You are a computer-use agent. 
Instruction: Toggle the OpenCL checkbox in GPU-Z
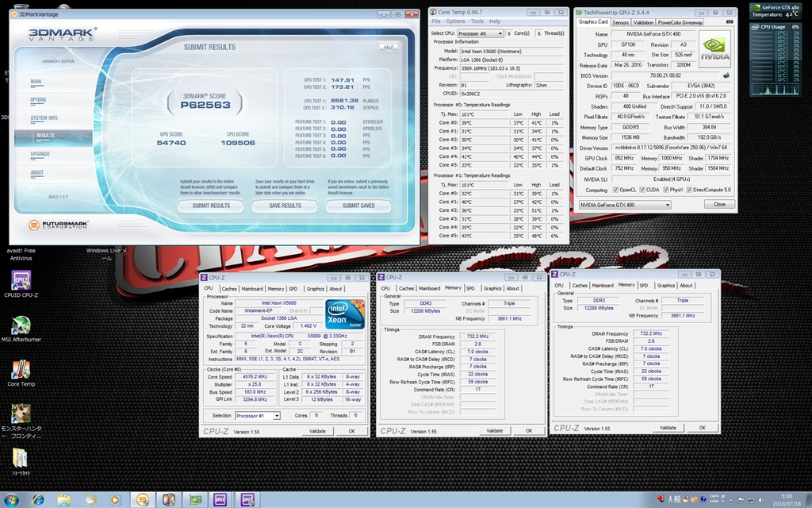point(617,190)
